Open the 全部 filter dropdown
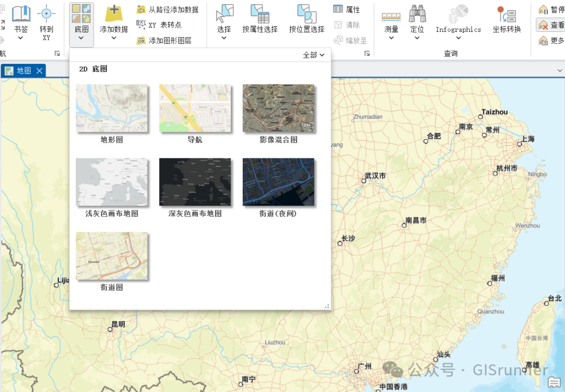 (x=313, y=55)
